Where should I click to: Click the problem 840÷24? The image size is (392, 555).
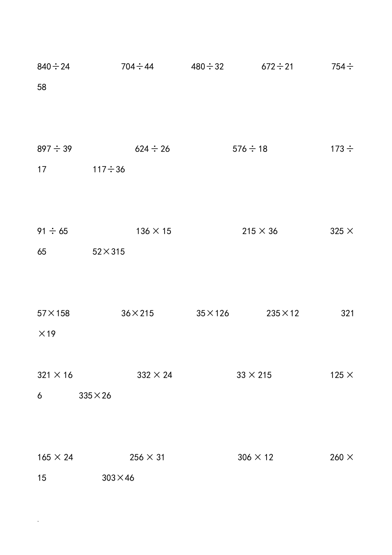tap(54, 66)
